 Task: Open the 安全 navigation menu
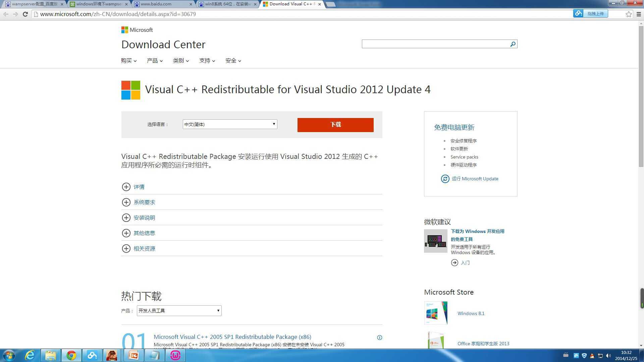point(233,61)
